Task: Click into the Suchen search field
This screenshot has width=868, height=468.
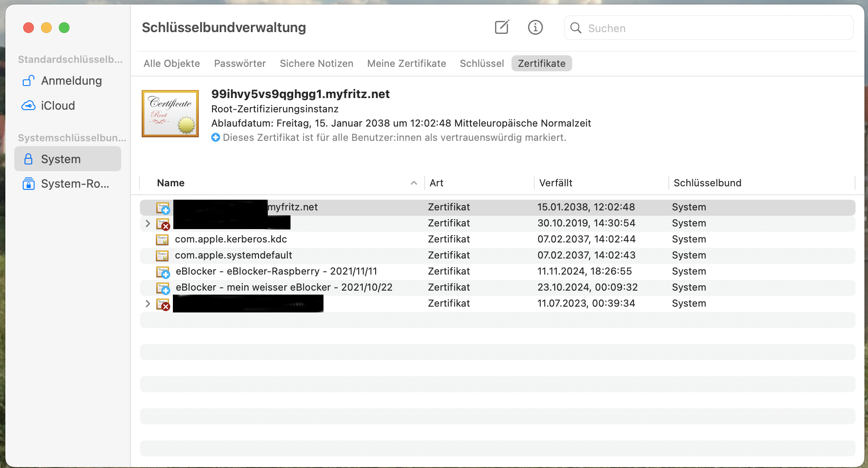Action: tap(708, 28)
